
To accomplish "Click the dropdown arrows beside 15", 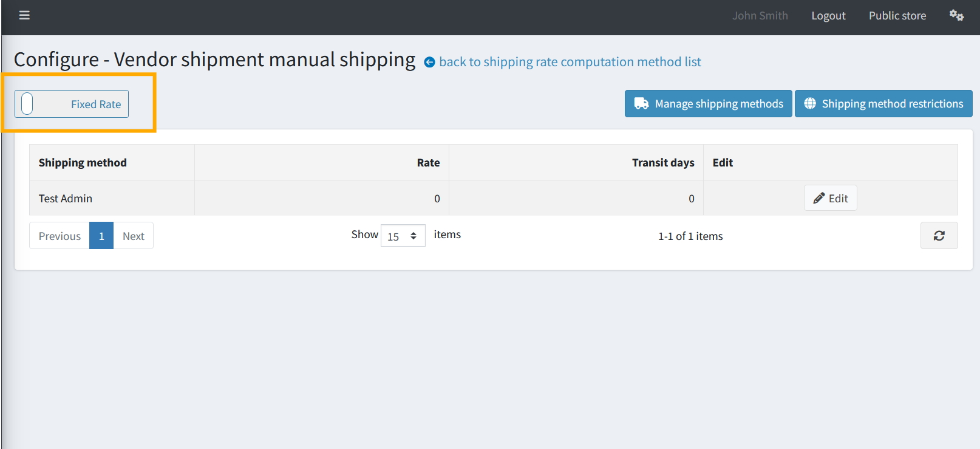I will (413, 236).
